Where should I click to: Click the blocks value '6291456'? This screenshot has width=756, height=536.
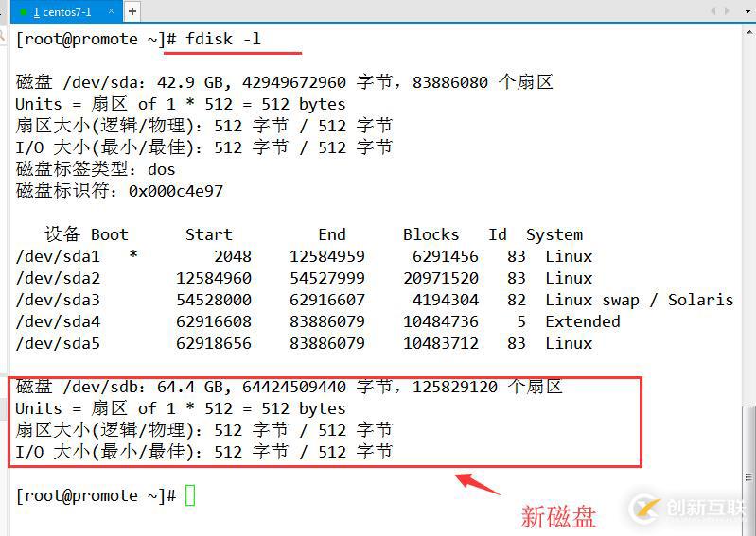[x=446, y=256]
